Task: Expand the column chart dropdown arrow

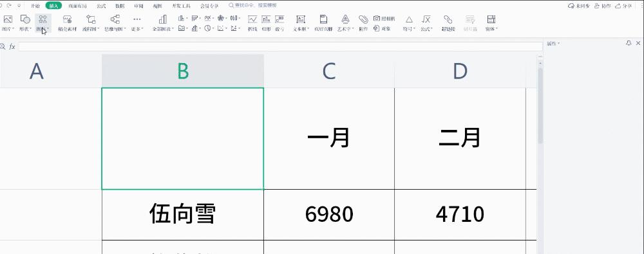Action: (187, 19)
